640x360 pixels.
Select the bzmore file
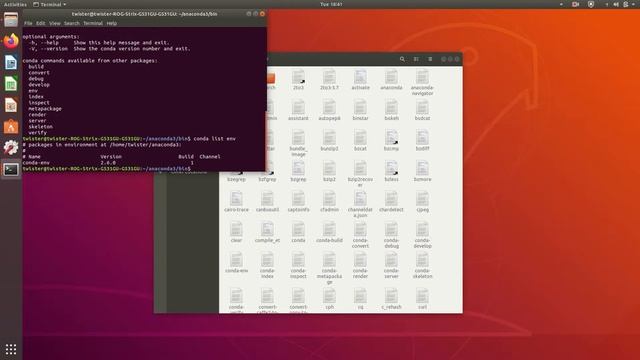click(422, 171)
